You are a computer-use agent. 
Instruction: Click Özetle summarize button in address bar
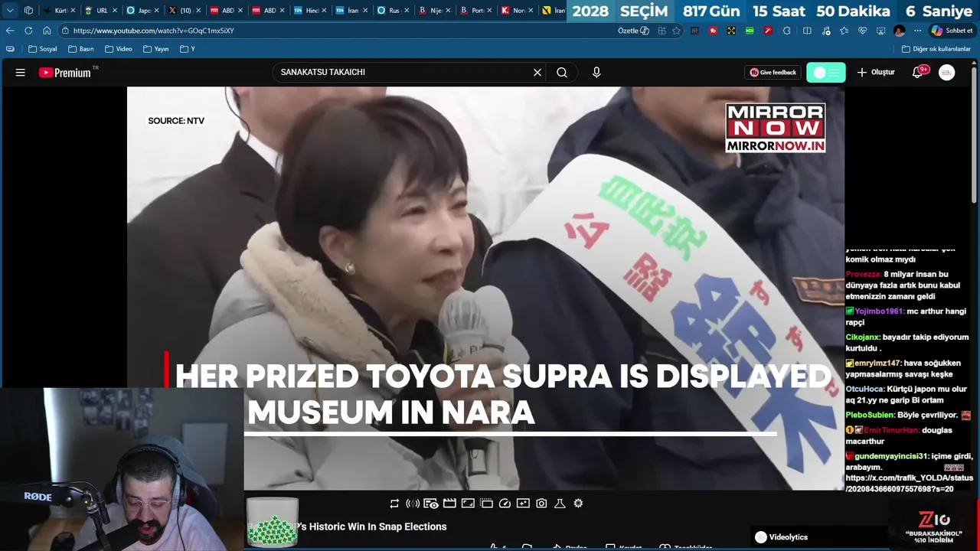pyautogui.click(x=633, y=31)
